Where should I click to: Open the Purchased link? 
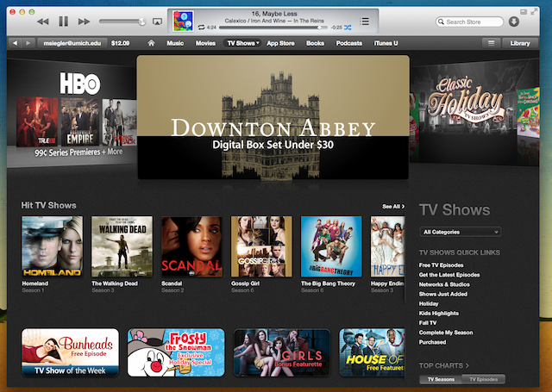[x=432, y=342]
